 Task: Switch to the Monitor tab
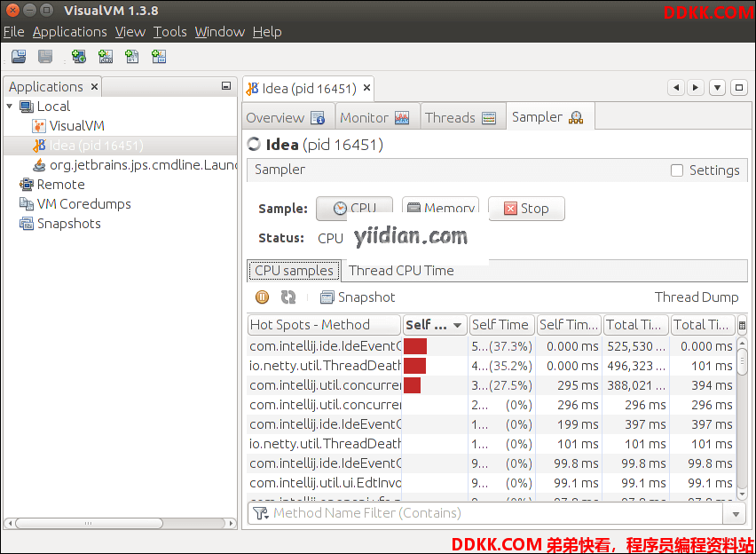(378, 118)
